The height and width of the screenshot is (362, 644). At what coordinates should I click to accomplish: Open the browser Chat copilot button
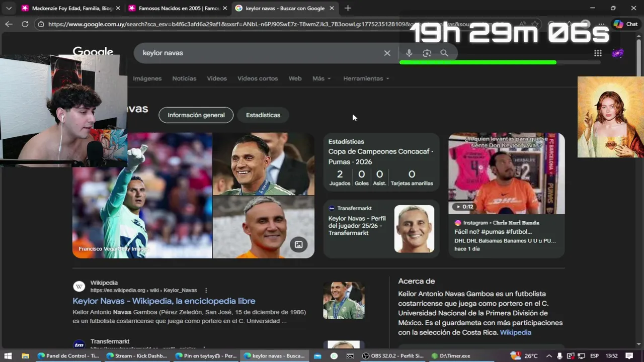pos(626,24)
